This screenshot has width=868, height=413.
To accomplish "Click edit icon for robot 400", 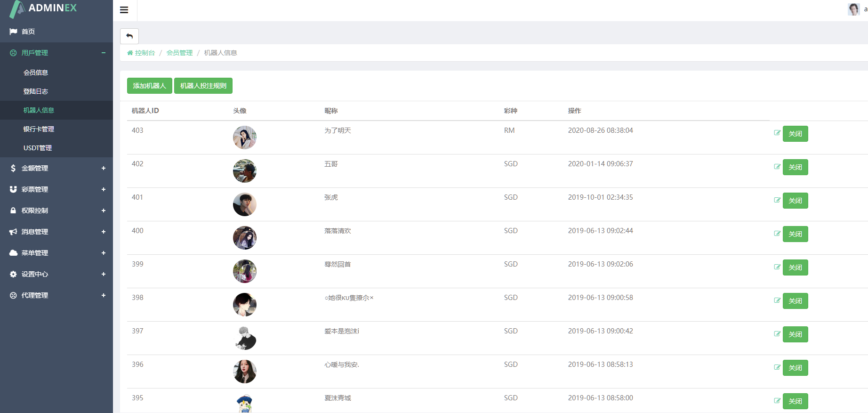I will [777, 233].
